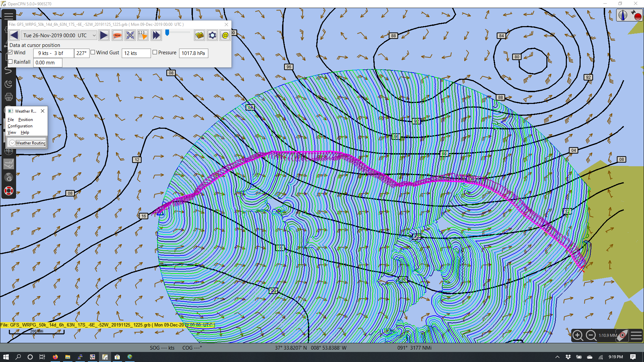Screen dimensions: 644x362
Task: Tick the Rainfall checkbox
Action: [10, 62]
